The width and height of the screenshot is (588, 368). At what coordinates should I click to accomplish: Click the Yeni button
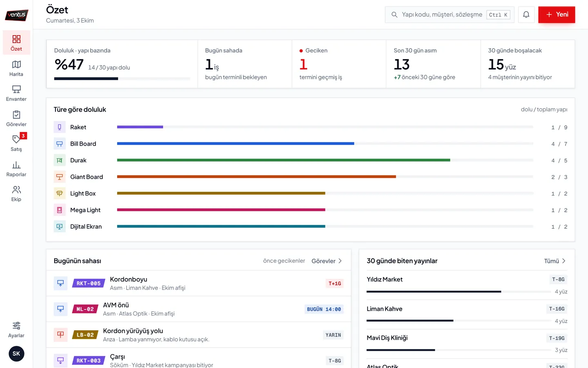(557, 15)
